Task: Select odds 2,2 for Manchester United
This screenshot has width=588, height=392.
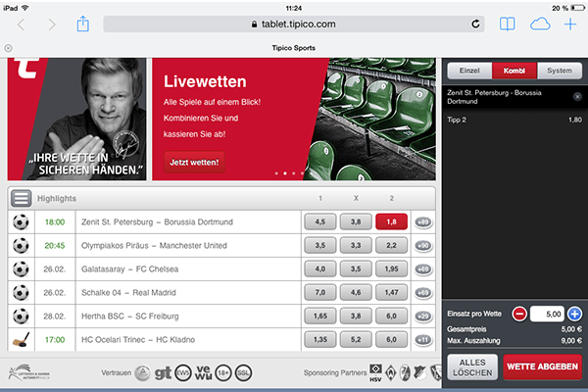Action: pos(391,245)
